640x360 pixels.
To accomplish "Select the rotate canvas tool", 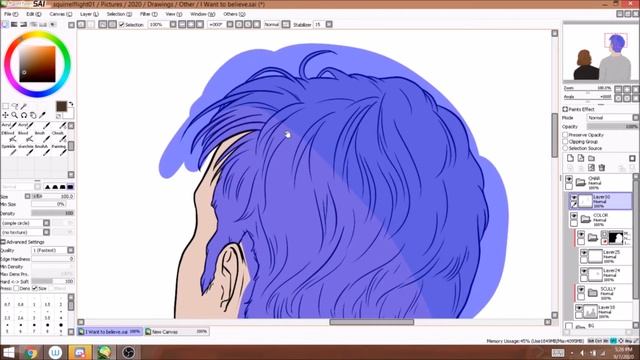I will click(24, 116).
